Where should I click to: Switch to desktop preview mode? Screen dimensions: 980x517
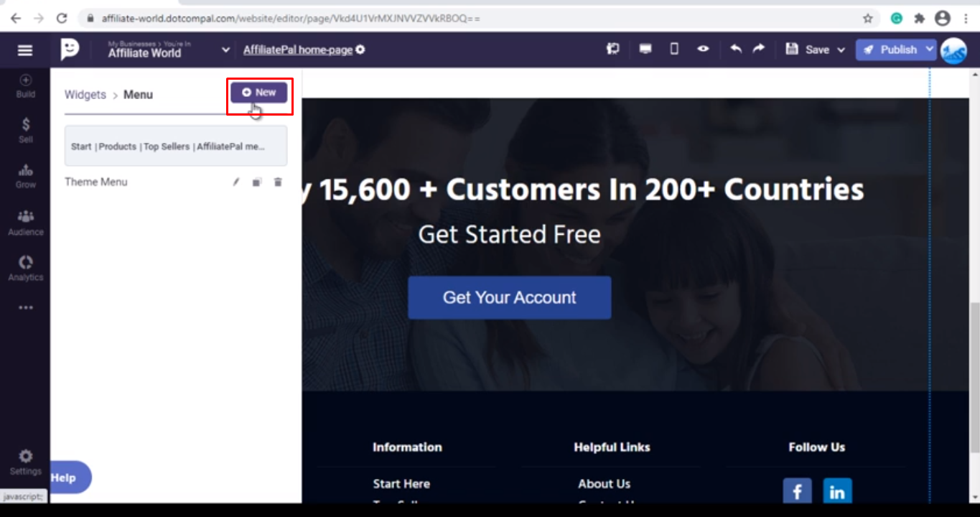[645, 49]
